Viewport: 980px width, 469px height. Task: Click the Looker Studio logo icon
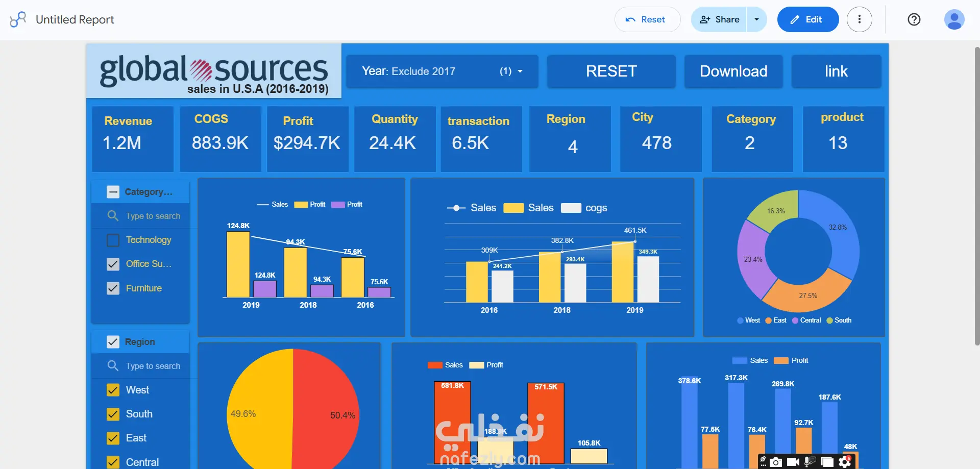(x=18, y=19)
